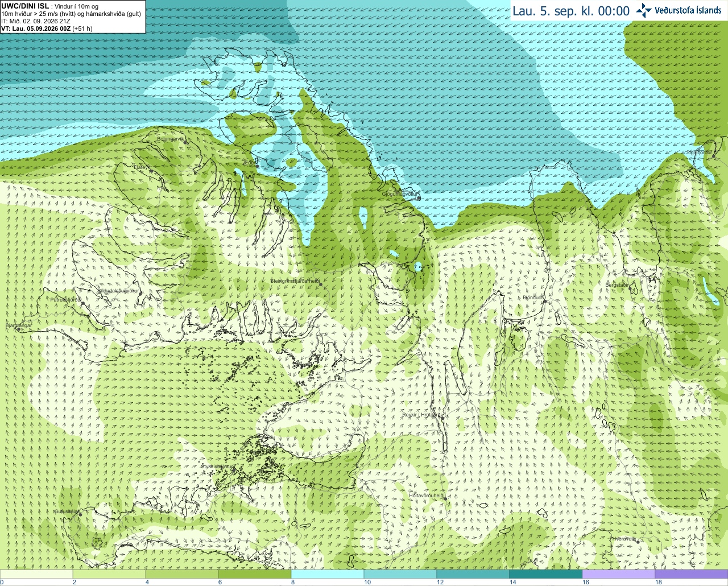
Task: Click the Siglufjörður station label
Action: point(700,152)
